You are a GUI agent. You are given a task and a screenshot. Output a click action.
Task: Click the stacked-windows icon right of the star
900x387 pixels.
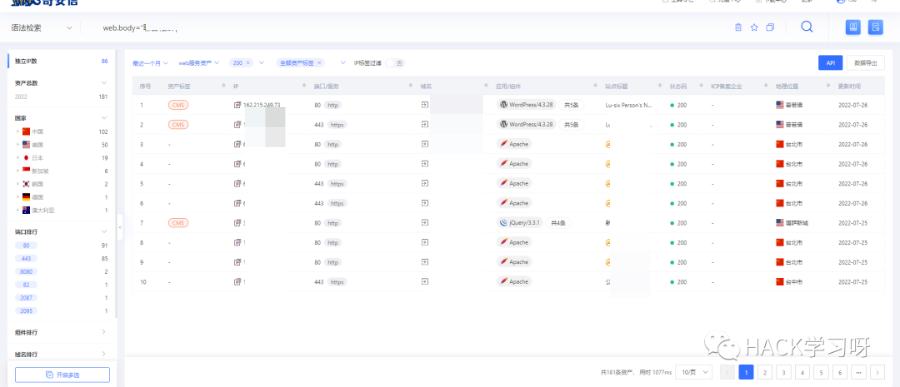click(770, 28)
